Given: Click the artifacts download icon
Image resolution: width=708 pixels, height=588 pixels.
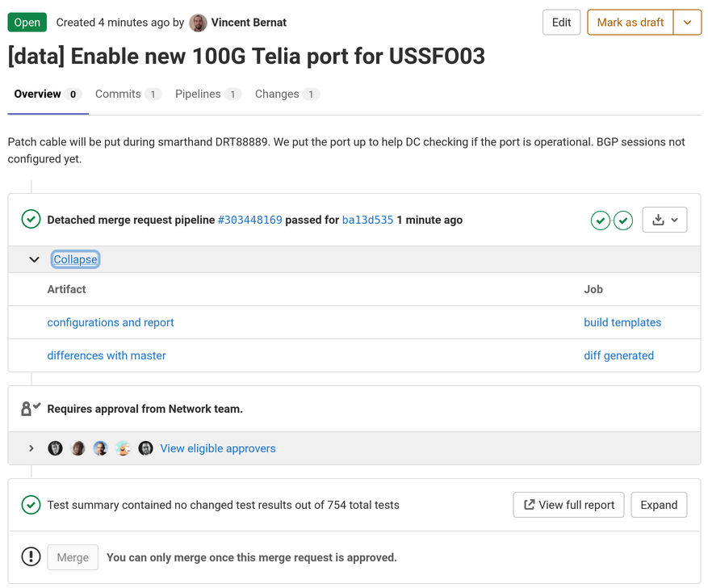Looking at the screenshot, I should (x=660, y=220).
